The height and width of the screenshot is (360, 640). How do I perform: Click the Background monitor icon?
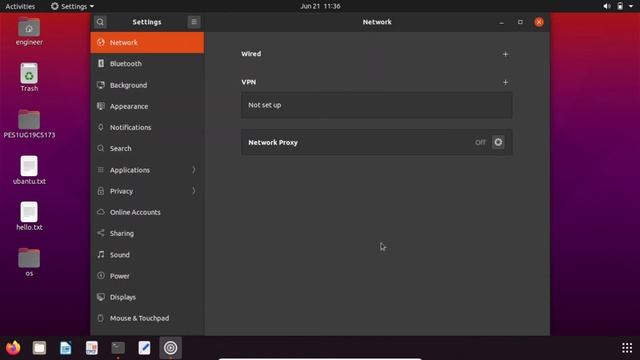point(101,85)
